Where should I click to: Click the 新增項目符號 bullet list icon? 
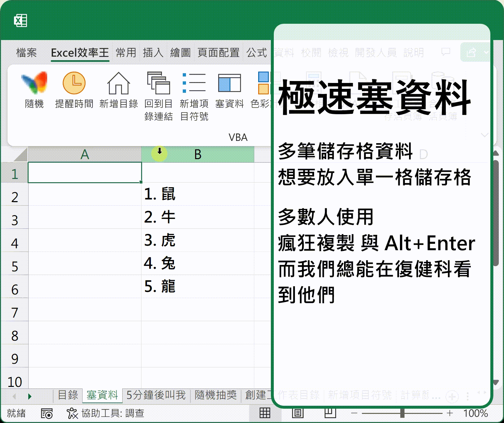(x=194, y=84)
